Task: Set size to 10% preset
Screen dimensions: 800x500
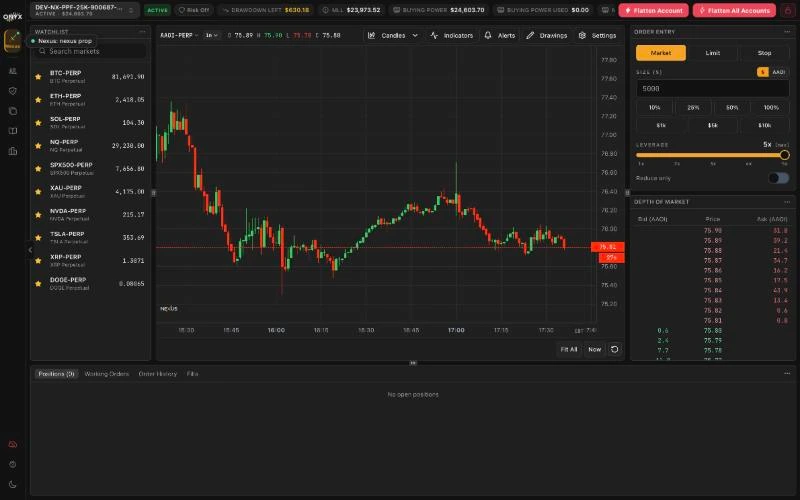Action: 655,108
